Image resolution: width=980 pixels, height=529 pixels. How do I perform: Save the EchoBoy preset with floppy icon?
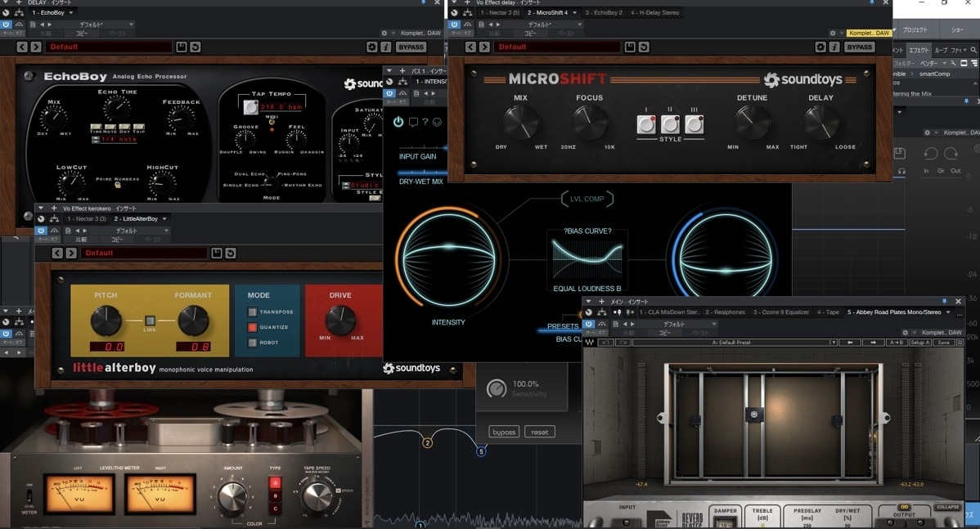182,47
